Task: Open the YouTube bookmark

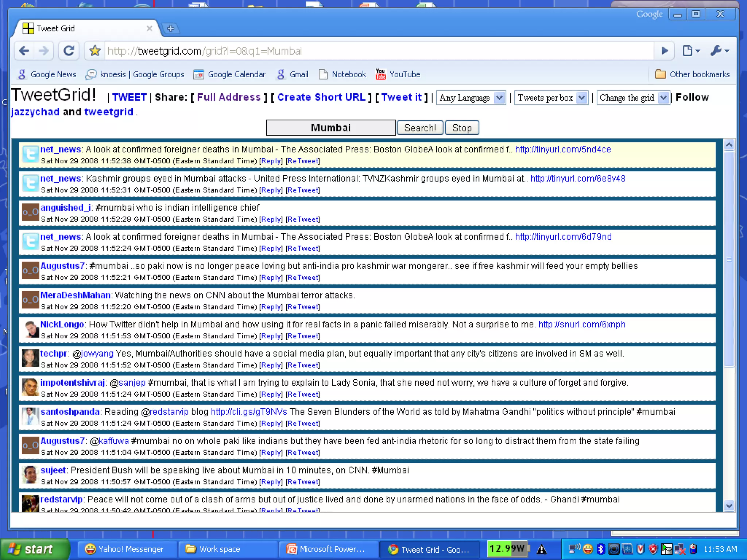Action: point(398,74)
